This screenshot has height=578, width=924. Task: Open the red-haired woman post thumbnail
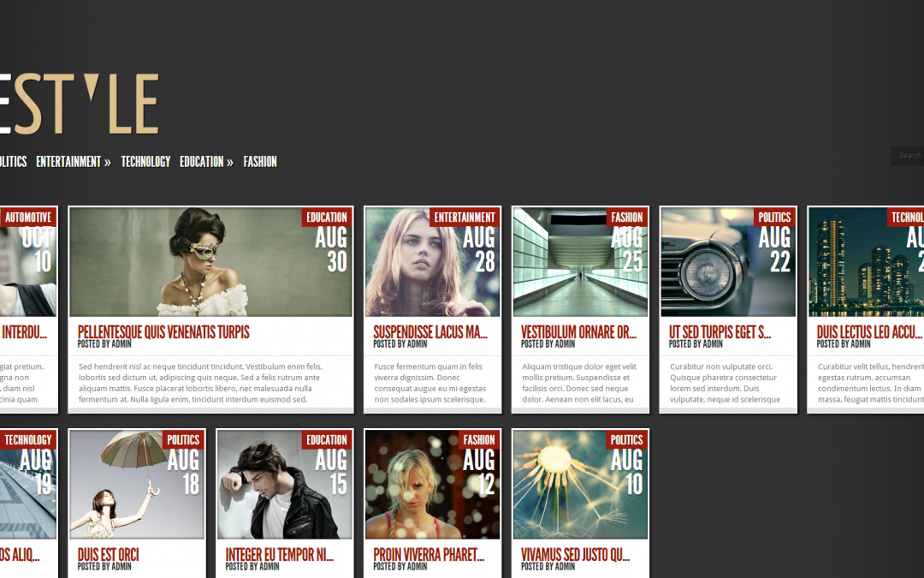click(x=433, y=262)
